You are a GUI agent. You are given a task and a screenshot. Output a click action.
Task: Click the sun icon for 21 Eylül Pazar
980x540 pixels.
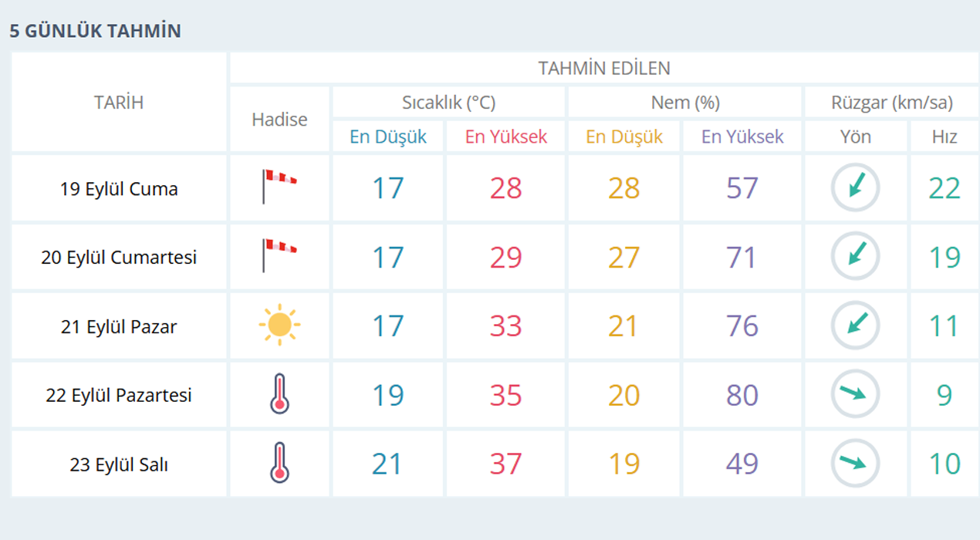click(x=279, y=325)
